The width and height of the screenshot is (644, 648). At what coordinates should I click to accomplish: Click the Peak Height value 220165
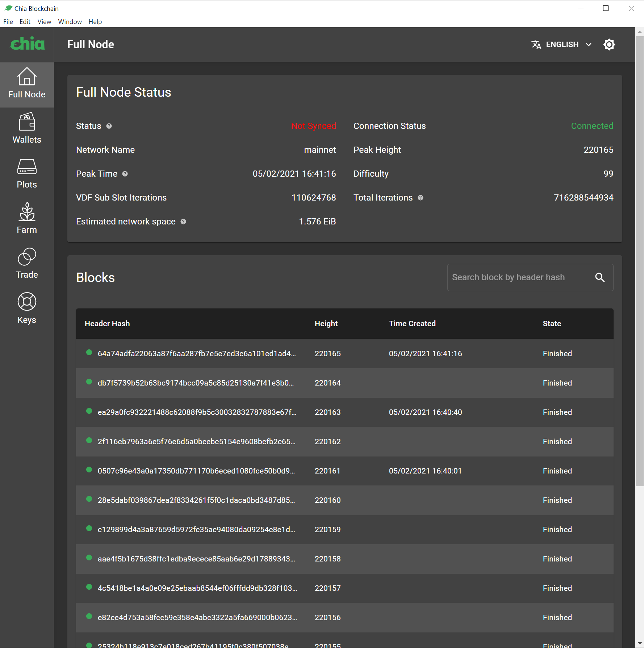pos(598,150)
